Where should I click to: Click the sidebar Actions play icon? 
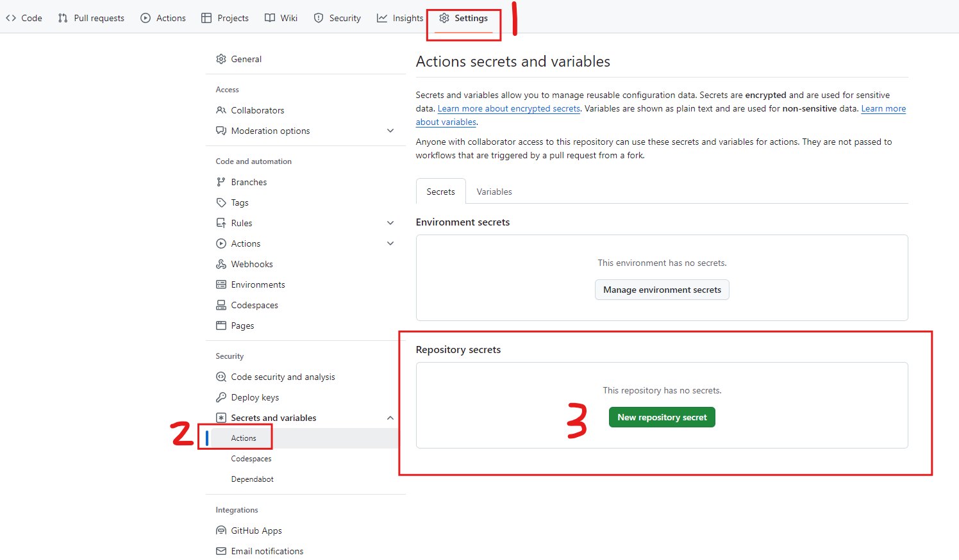point(221,243)
